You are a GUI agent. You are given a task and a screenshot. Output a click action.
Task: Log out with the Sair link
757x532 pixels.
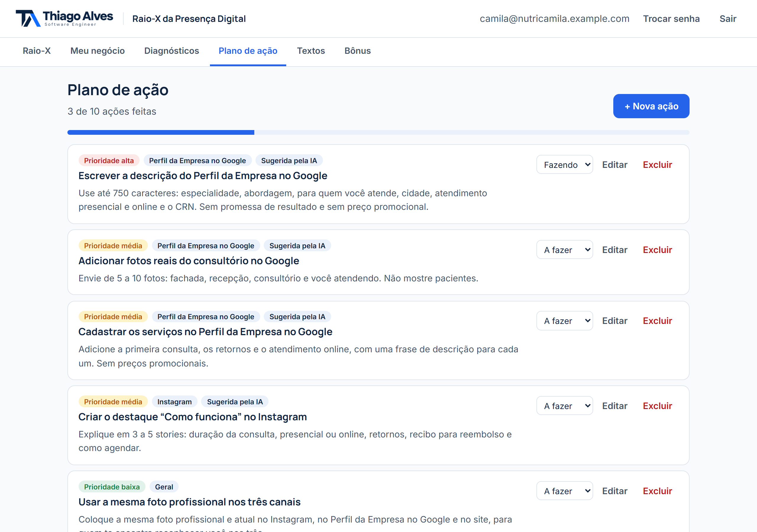pyautogui.click(x=728, y=19)
